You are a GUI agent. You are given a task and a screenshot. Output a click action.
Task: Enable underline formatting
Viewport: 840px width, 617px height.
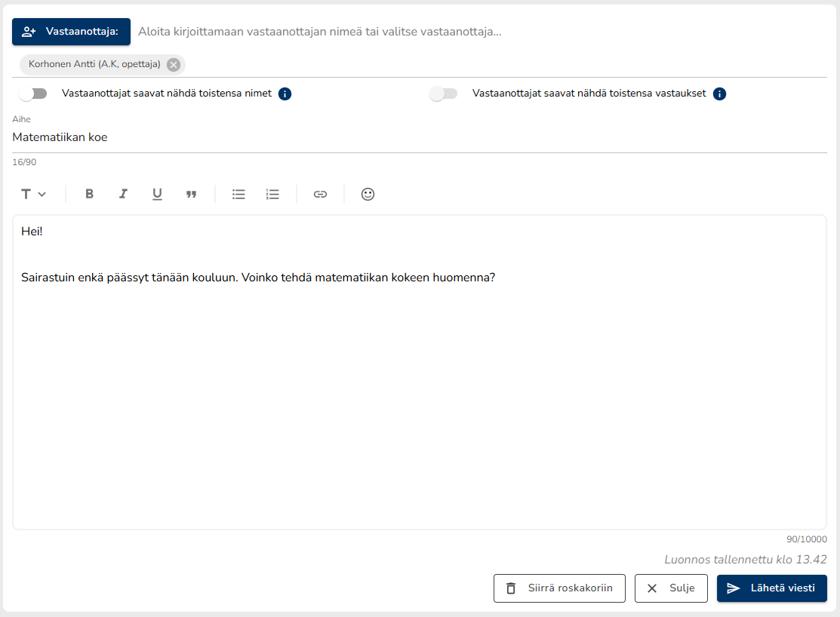point(157,194)
